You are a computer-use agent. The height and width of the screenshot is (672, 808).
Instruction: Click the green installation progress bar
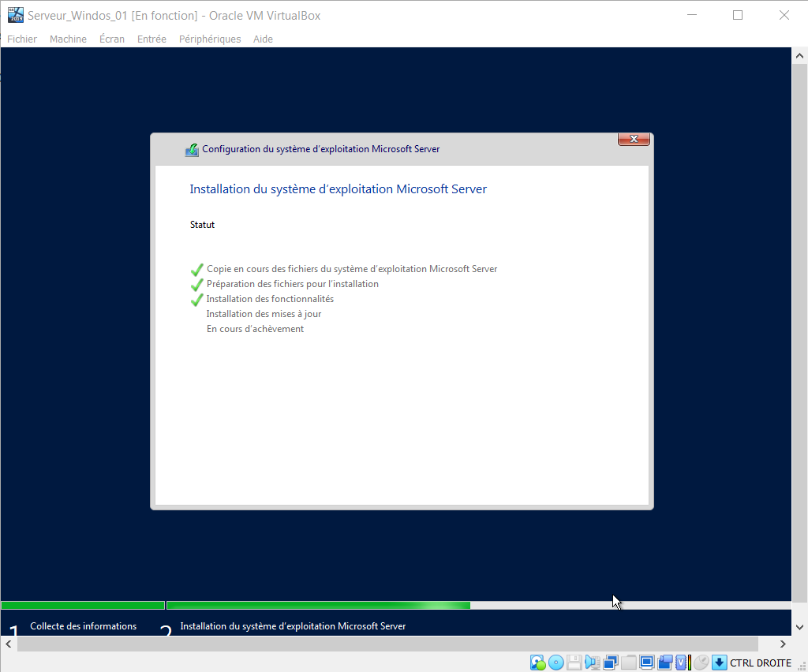318,606
